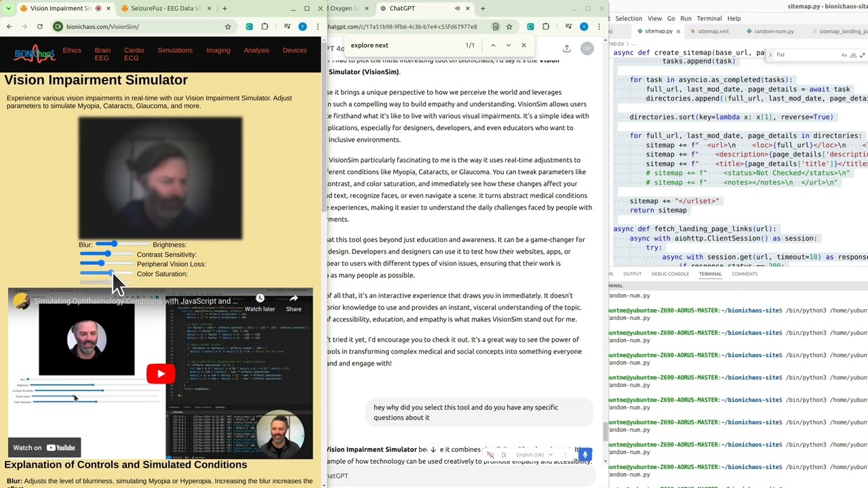Image resolution: width=868 pixels, height=488 pixels.
Task: Adjust the Contrast Sensitivity slider
Action: click(106, 264)
